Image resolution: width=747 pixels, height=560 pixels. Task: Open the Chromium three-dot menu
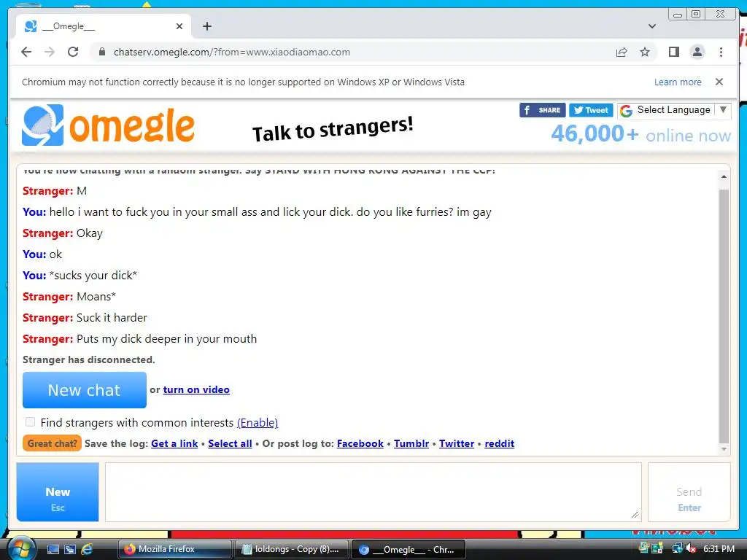721,52
